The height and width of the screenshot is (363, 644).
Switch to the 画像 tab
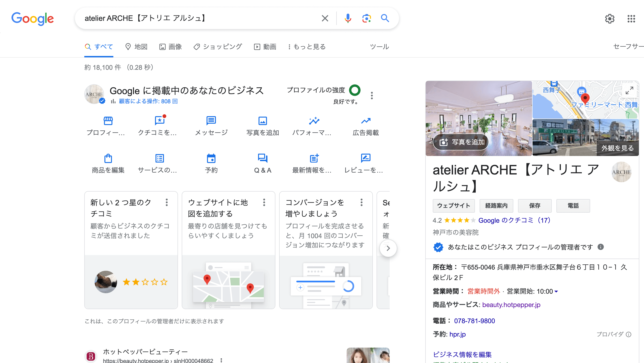[x=170, y=47]
